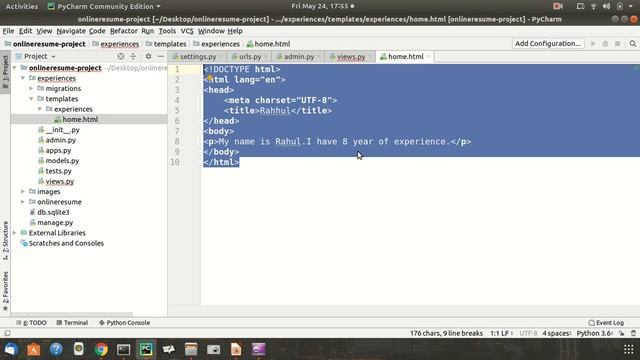Open Project panel settings gear
The height and width of the screenshot is (360, 640).
pyautogui.click(x=148, y=56)
